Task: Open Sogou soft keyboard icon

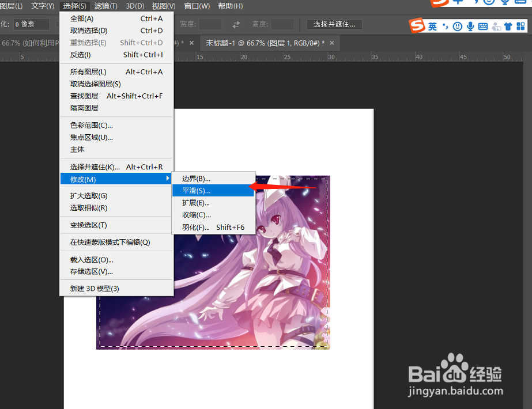Action: point(483,26)
